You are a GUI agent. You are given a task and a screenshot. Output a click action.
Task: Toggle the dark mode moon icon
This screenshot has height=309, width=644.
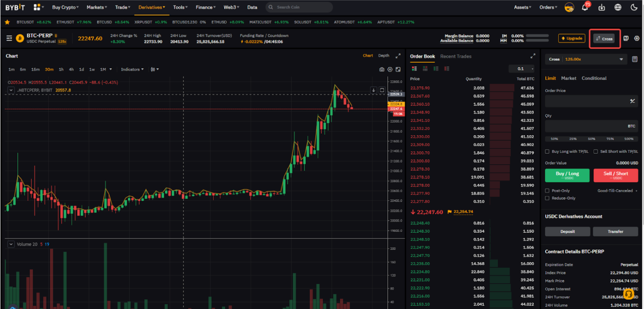(x=633, y=8)
